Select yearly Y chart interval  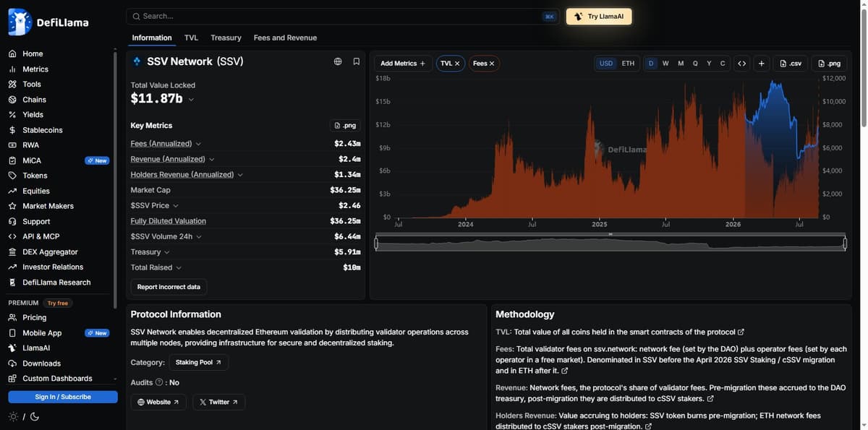click(709, 64)
